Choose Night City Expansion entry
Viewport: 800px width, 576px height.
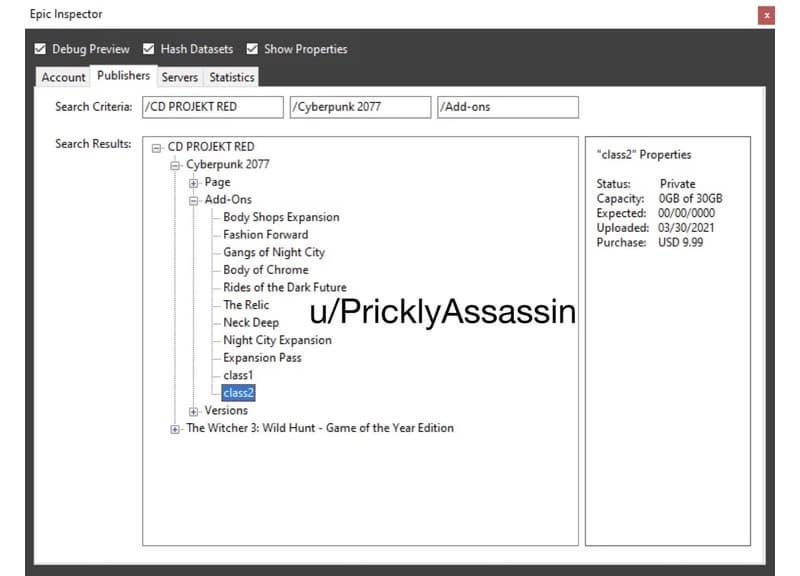pos(277,340)
